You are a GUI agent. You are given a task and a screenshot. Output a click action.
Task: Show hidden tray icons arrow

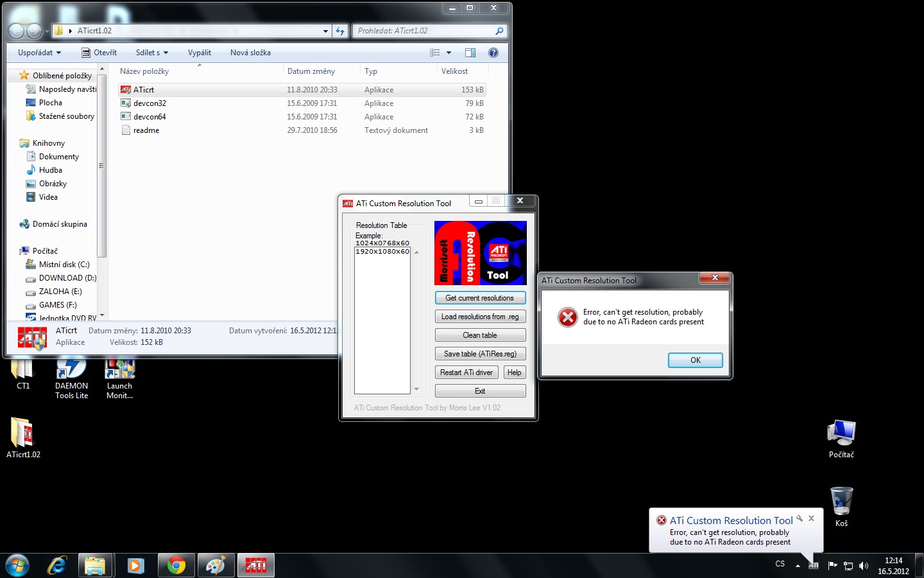coord(798,566)
